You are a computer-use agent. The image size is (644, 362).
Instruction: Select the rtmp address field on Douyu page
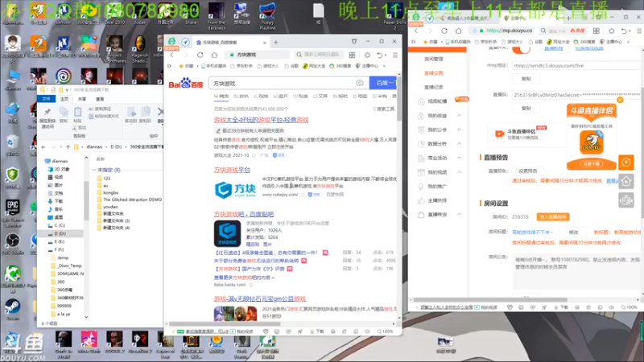pos(576,66)
